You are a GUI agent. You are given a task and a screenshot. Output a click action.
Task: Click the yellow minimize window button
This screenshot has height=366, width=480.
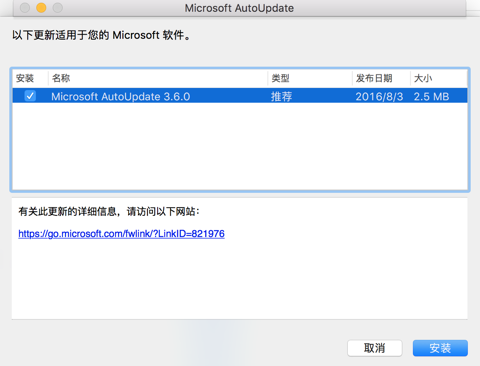tap(41, 7)
